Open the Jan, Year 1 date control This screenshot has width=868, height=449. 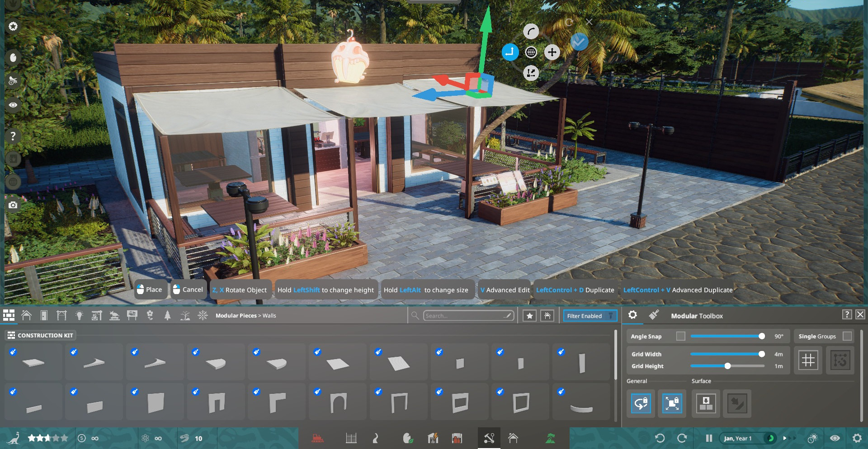click(x=738, y=438)
